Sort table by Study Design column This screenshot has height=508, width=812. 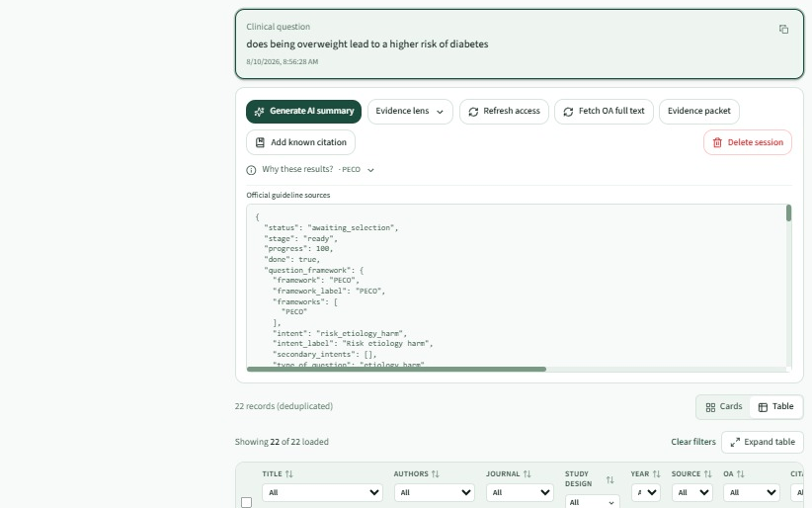[x=610, y=480]
